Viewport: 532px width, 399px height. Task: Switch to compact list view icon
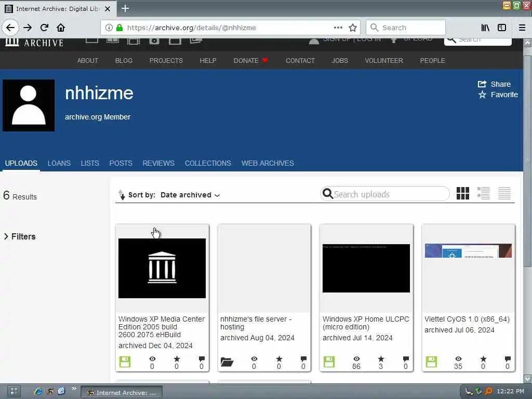pos(504,193)
